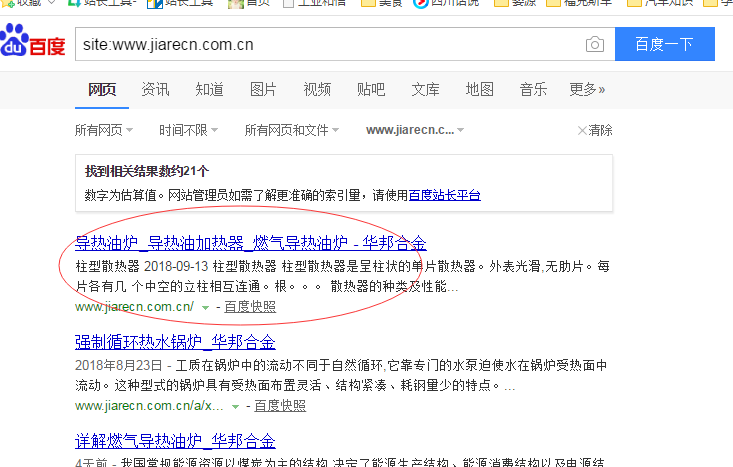This screenshot has height=467, width=733.
Task: Click green arrow beside www.jiarecn.com.cn/ URL
Action: click(x=205, y=307)
